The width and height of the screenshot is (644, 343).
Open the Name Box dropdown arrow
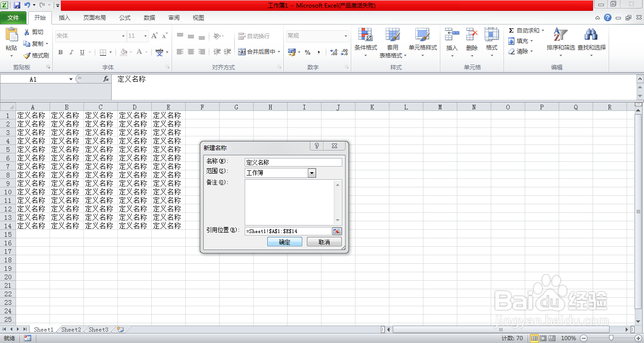click(71, 79)
